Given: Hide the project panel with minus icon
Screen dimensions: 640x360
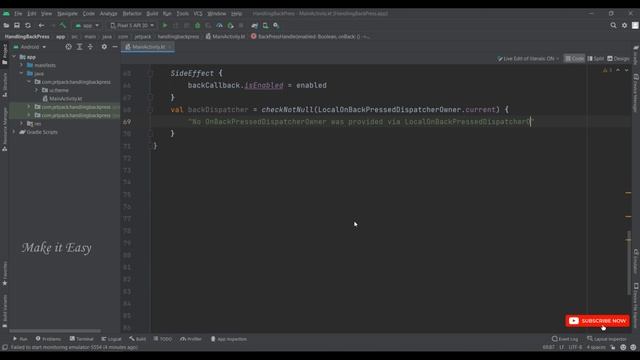Looking at the screenshot, I should [x=115, y=47].
